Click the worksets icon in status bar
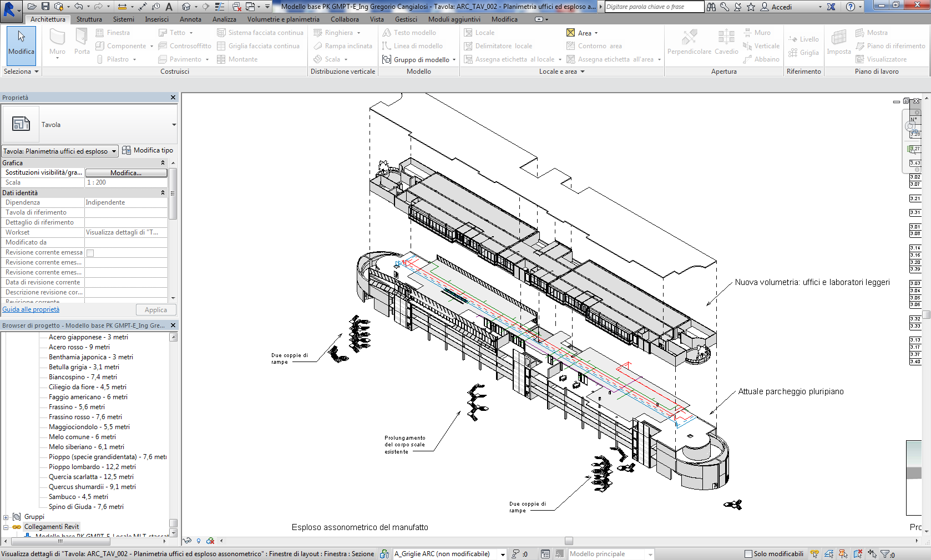This screenshot has width=931, height=560. tap(384, 553)
